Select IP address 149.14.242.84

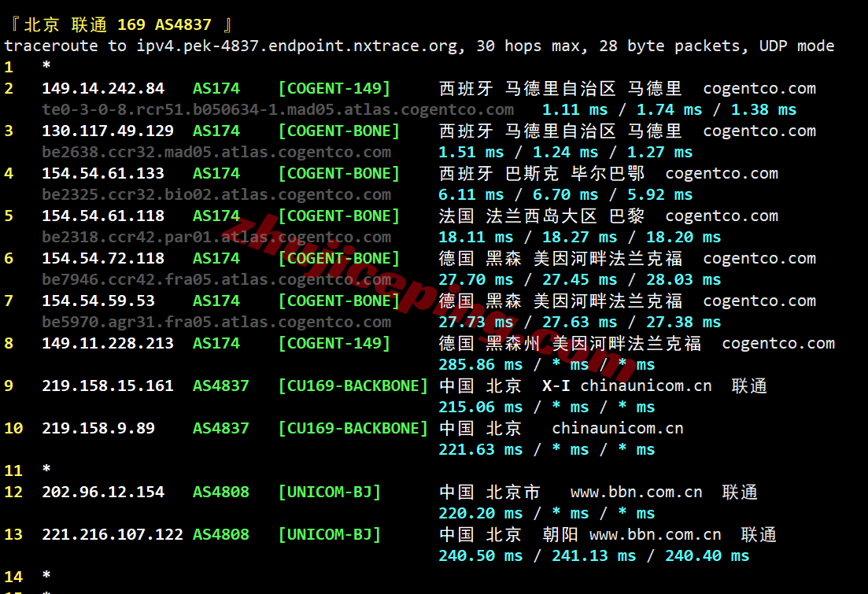coord(103,89)
